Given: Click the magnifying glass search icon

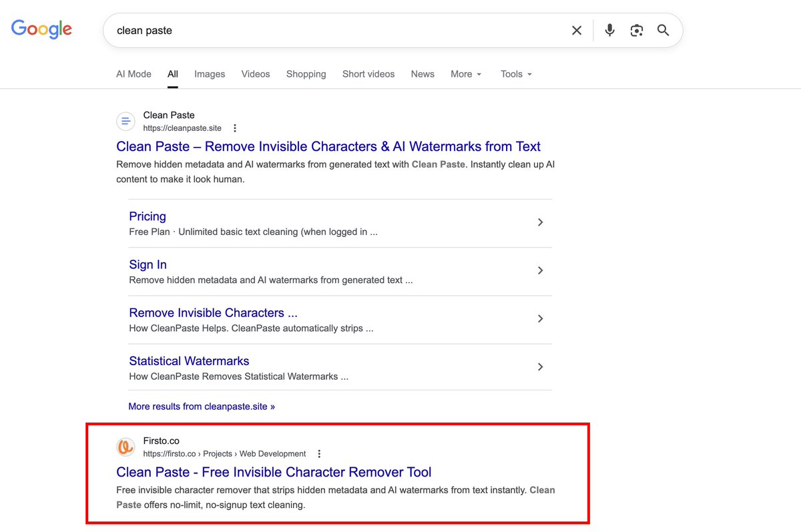Looking at the screenshot, I should point(663,30).
